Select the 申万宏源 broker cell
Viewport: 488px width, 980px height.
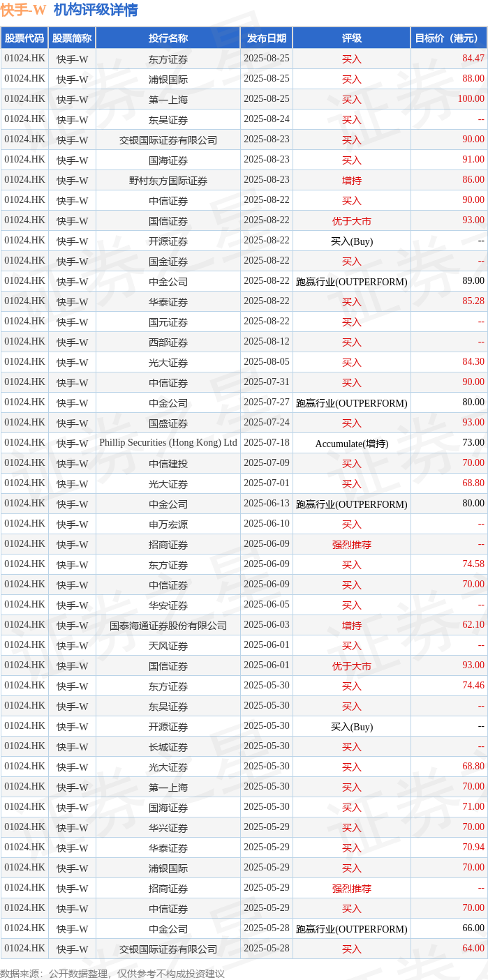pos(168,525)
